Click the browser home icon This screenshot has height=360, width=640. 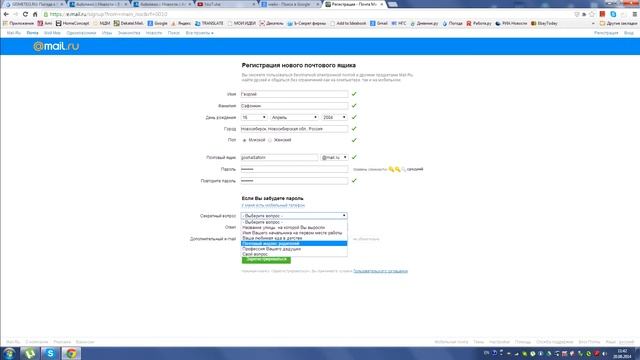coord(35,14)
